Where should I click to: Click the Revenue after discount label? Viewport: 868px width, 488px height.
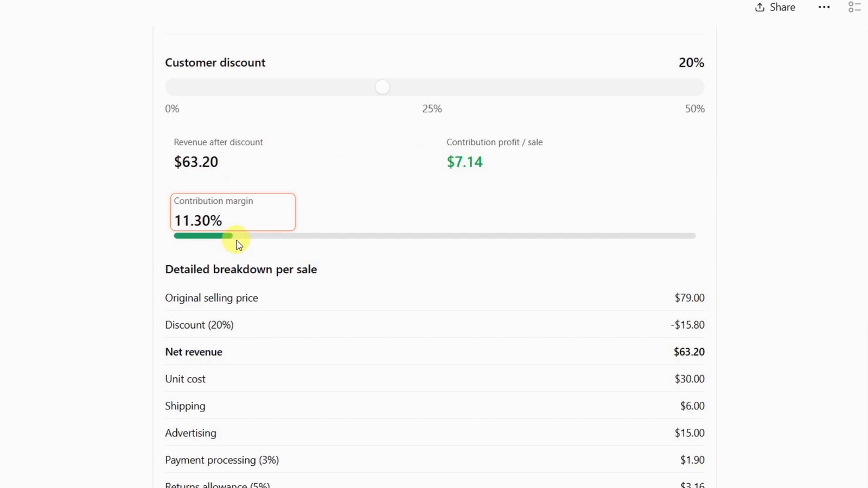coord(218,142)
